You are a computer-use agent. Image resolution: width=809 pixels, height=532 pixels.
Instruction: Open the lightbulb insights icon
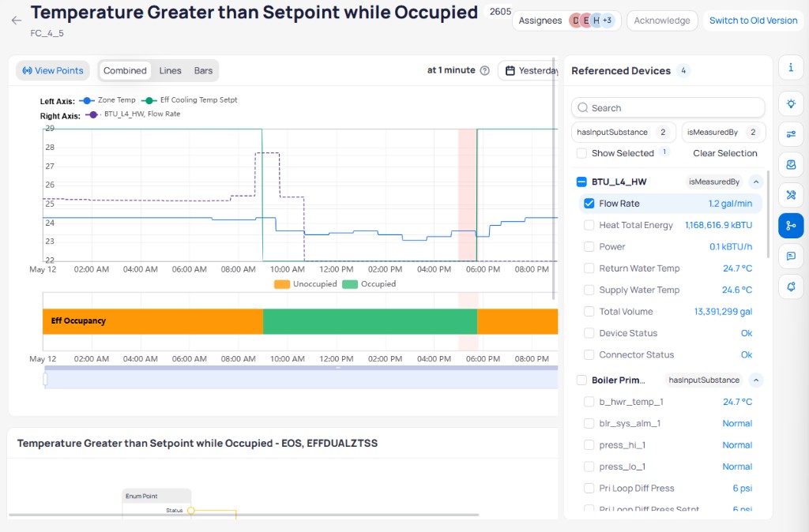(x=791, y=103)
